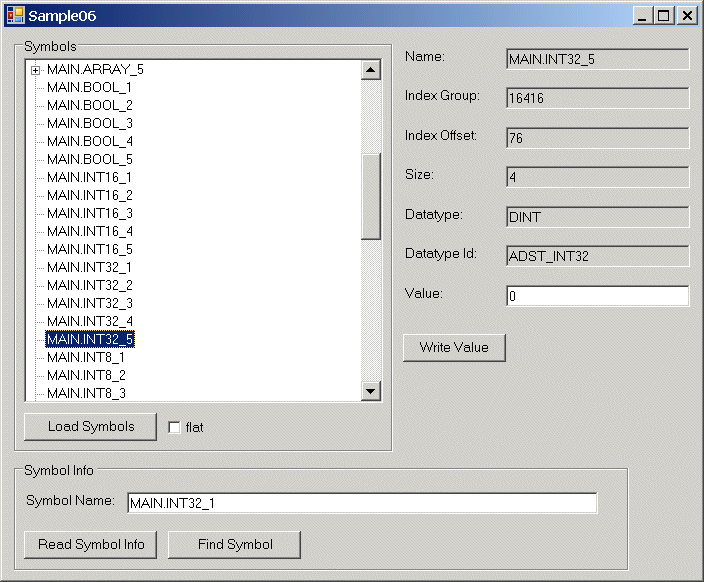Click the symbol list scroll down arrow

coord(371,391)
